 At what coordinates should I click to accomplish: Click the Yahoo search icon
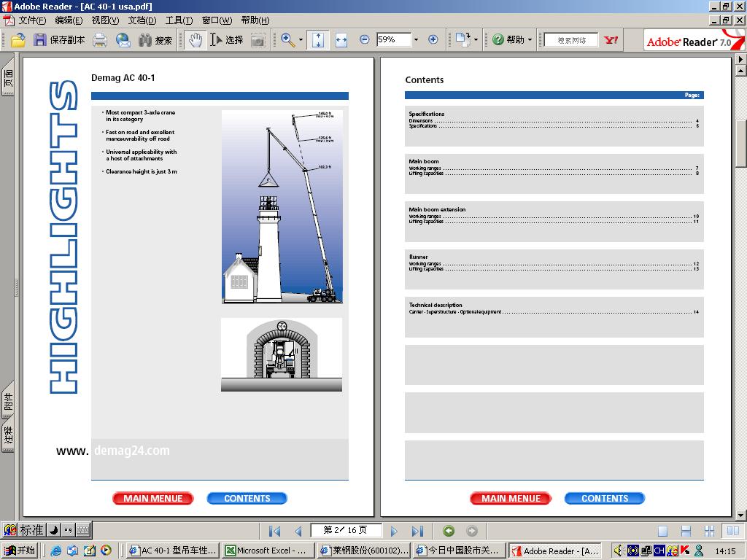click(x=611, y=40)
